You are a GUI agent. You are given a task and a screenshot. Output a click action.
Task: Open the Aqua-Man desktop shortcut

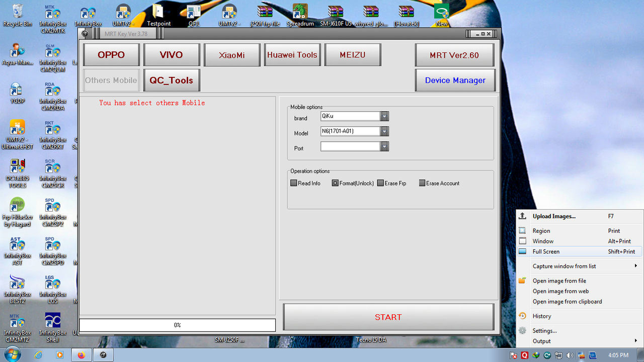coord(17,54)
